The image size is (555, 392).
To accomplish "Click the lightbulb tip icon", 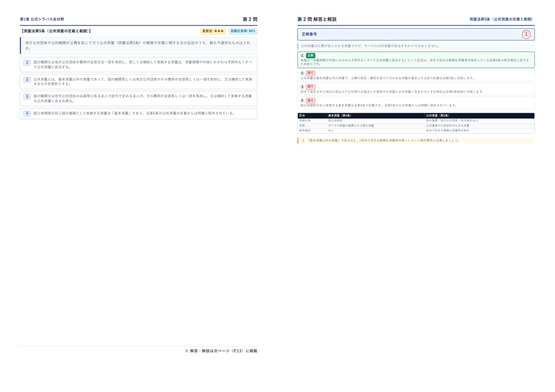I will (303, 140).
